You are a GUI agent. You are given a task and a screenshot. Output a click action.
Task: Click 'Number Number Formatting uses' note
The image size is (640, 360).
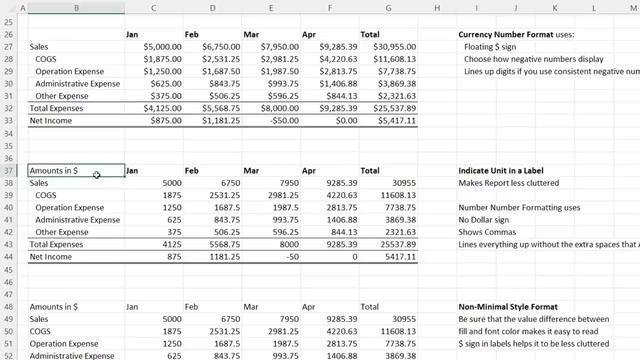click(x=519, y=207)
